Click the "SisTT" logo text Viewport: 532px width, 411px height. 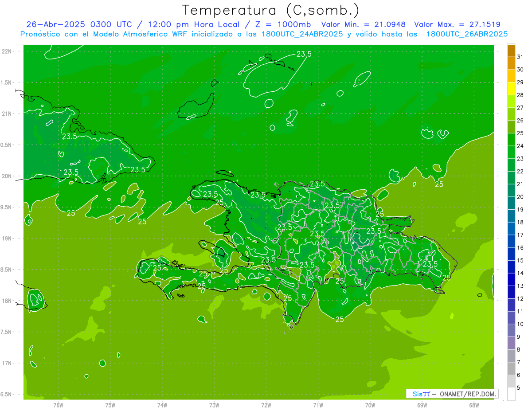pyautogui.click(x=421, y=394)
